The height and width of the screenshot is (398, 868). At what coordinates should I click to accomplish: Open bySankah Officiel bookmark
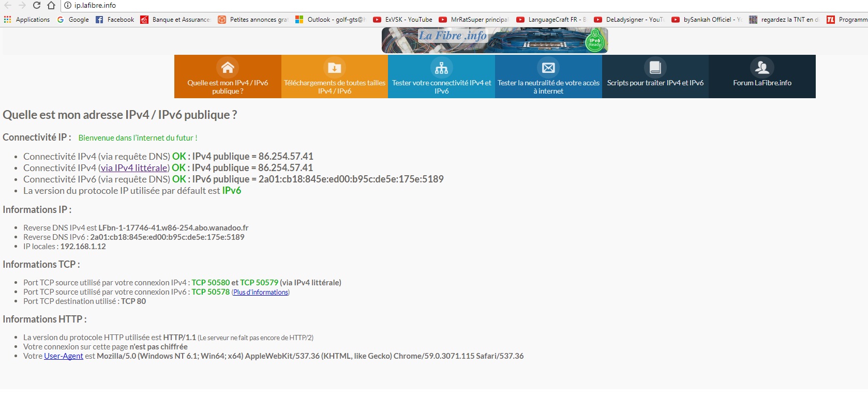tap(707, 20)
